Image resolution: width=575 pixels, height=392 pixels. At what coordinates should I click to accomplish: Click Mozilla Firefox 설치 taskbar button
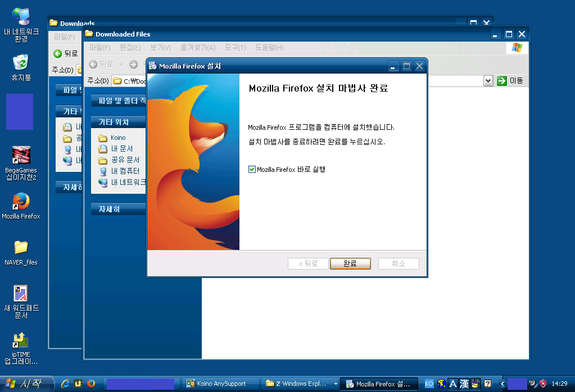coord(379,384)
